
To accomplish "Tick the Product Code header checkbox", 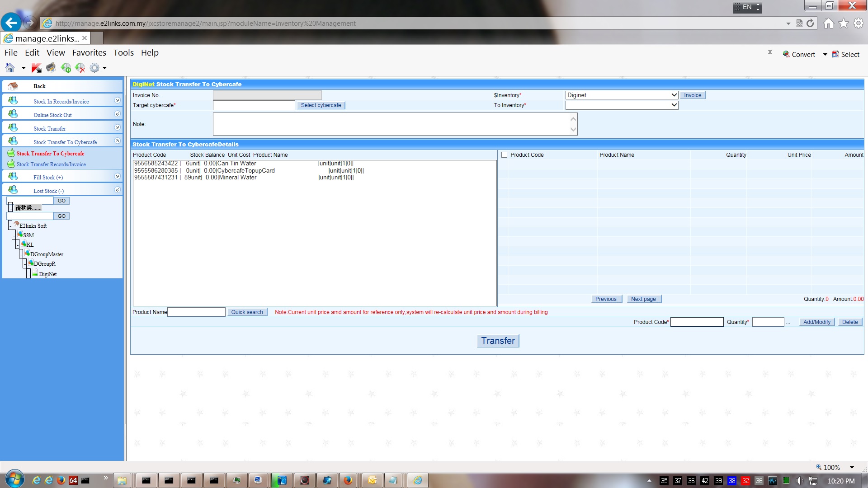I will point(504,155).
